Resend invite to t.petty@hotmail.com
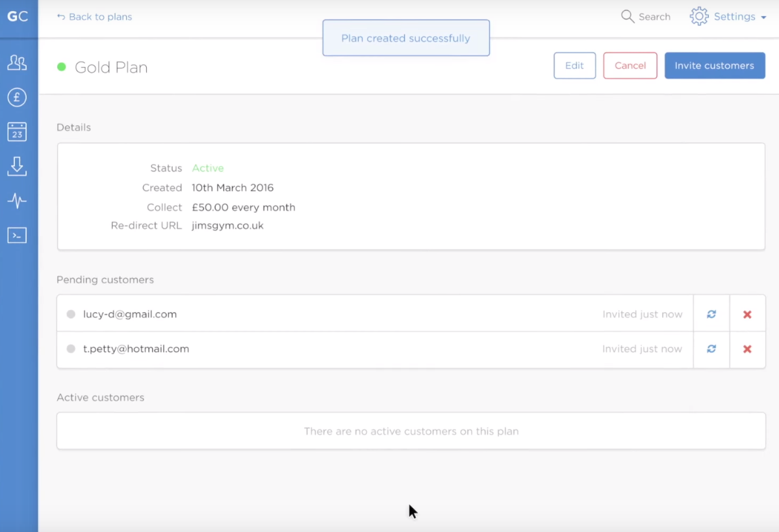The image size is (779, 532). click(711, 349)
